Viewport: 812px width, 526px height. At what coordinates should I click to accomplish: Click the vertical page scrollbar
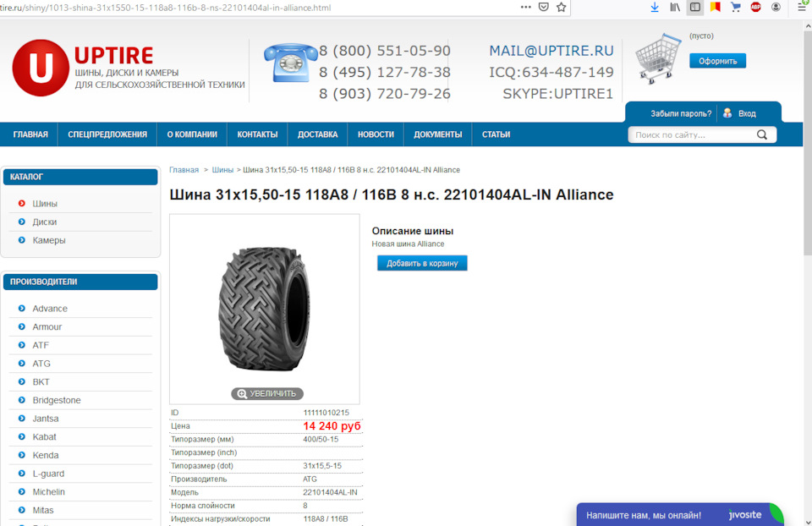[x=807, y=273]
